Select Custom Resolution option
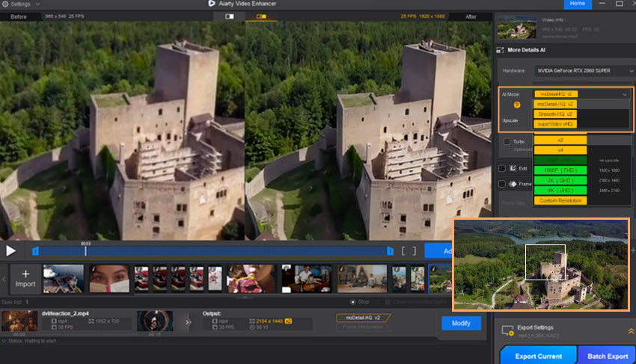 click(x=560, y=200)
